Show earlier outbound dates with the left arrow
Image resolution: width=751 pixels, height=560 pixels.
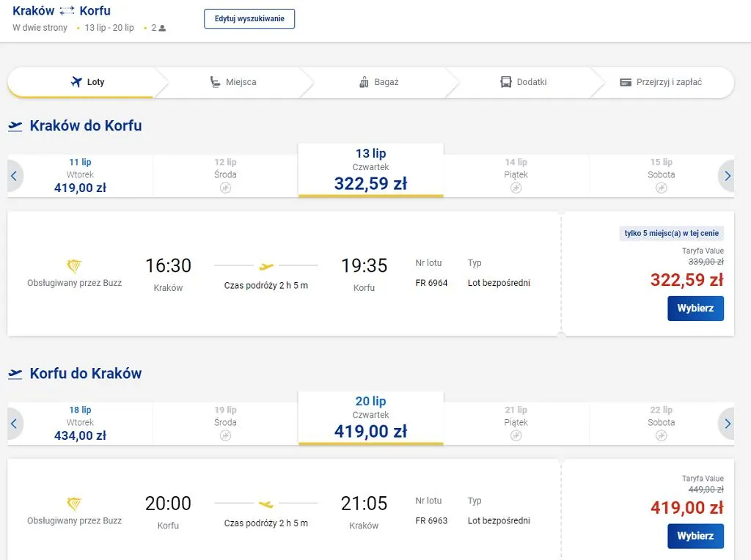14,176
